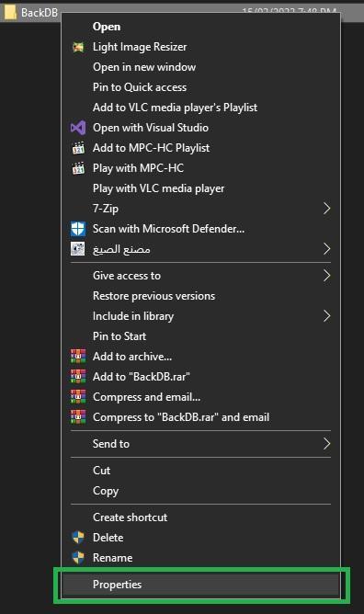Screen dimensions: 364x614
Task: Select Copy in the context menu
Action: coord(200,491)
